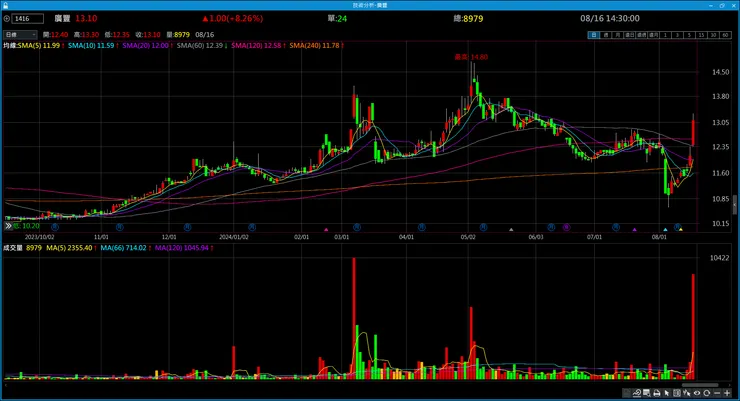The width and height of the screenshot is (740, 401).
Task: Select the 還月 adjusted monthly tab
Action: click(653, 35)
